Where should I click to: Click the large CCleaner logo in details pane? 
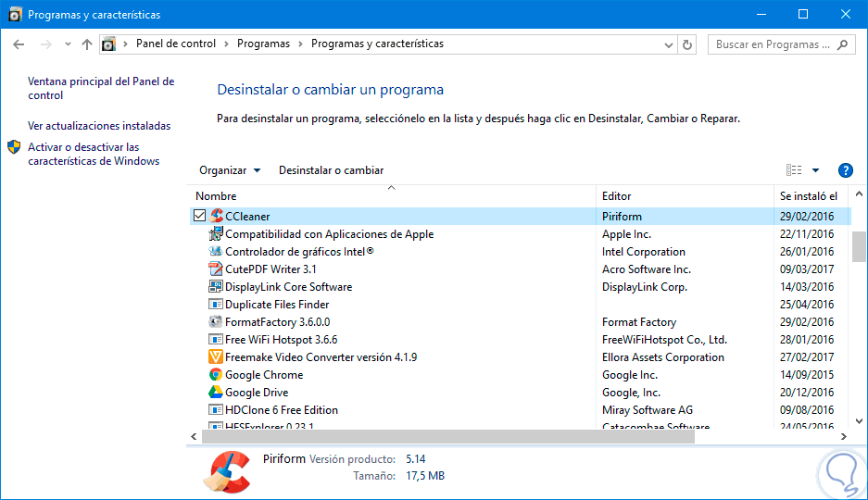(x=227, y=472)
